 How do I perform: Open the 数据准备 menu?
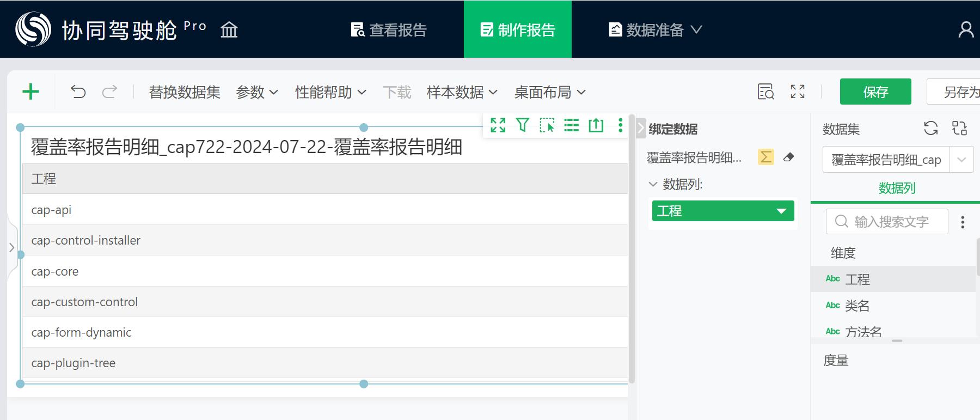656,29
